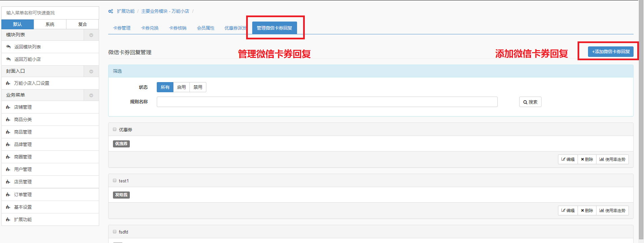Collapse the 封面入口 section
Viewport: 644px width, 243px height.
tap(91, 71)
